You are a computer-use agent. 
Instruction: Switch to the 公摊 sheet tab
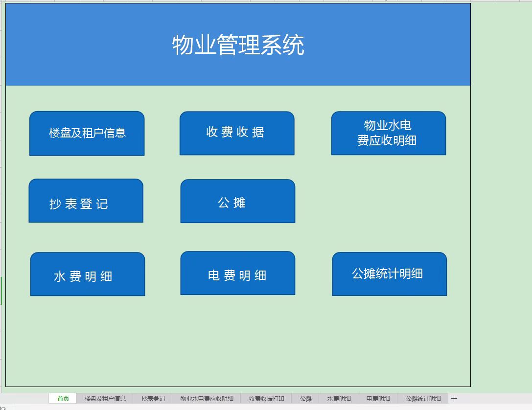click(306, 398)
